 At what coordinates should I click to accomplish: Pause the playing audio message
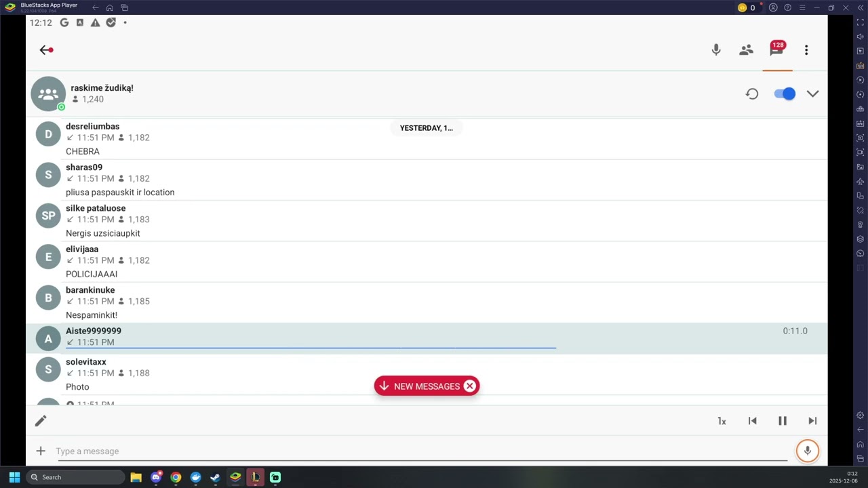782,421
